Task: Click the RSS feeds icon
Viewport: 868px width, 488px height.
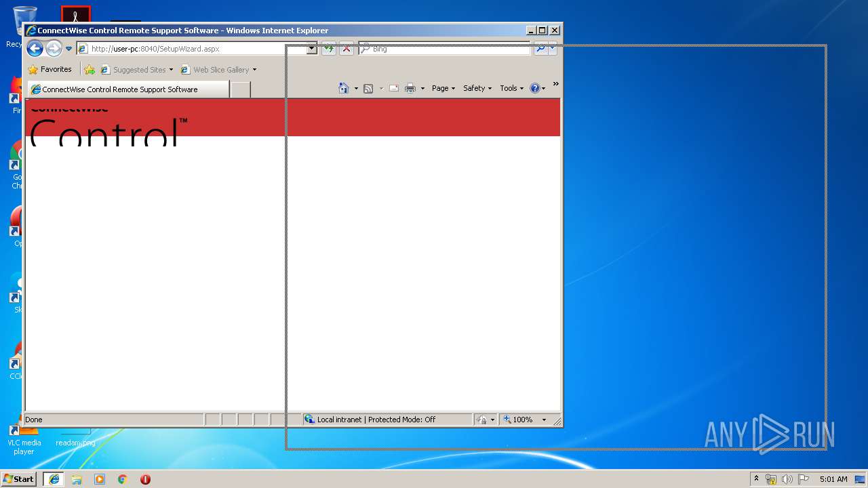Action: [368, 88]
